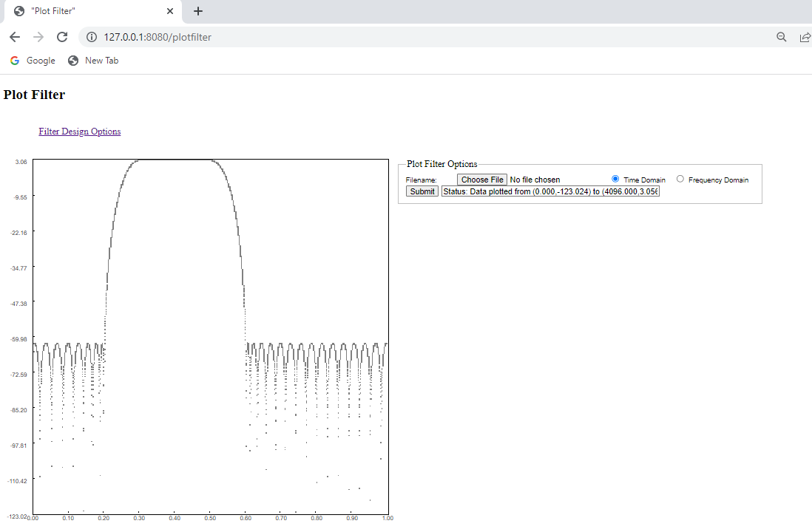Open a new browser tab with plus button
The width and height of the screenshot is (812, 532).
pyautogui.click(x=197, y=11)
